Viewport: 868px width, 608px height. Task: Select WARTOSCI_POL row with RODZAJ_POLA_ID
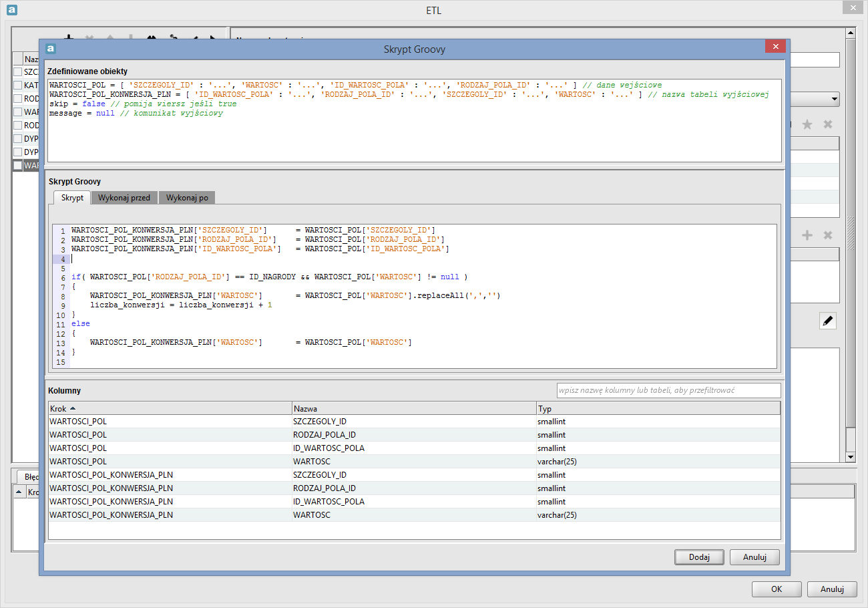pos(415,435)
